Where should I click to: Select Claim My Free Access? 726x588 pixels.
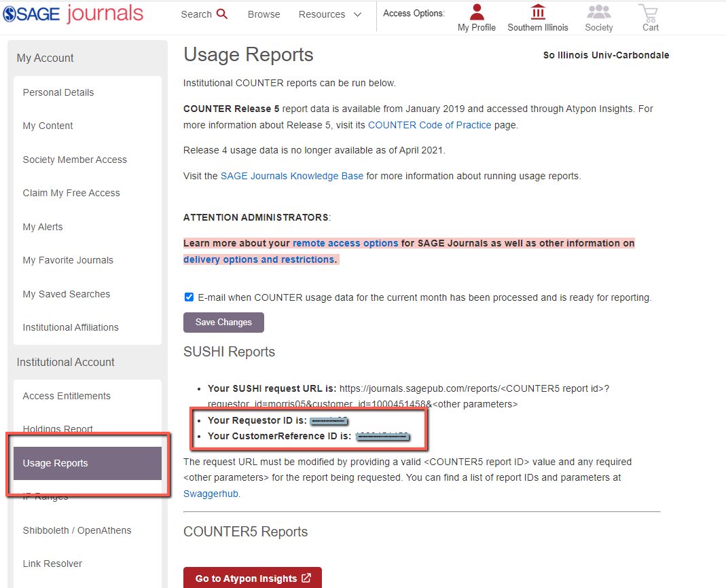(71, 193)
